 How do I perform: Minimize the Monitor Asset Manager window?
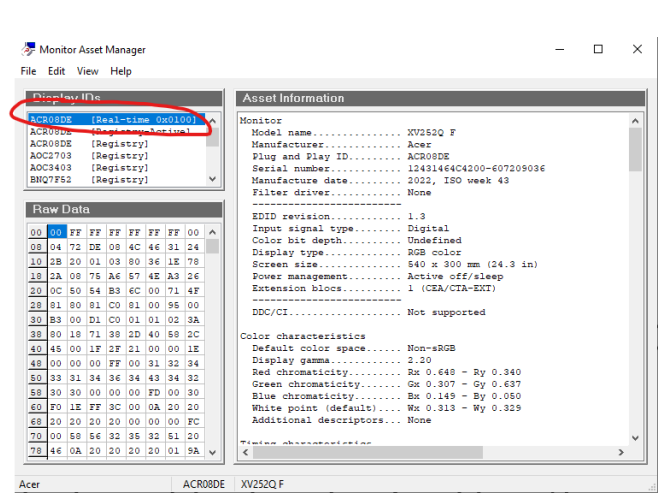[x=559, y=50]
